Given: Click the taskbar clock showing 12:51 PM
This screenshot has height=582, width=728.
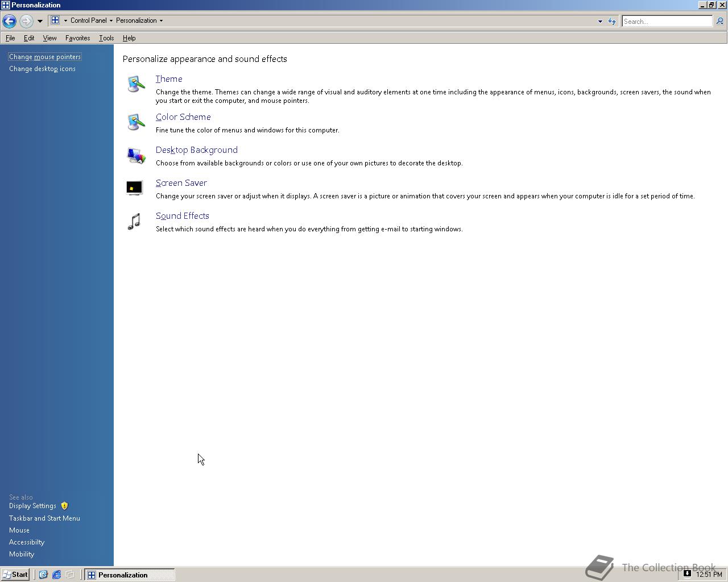Looking at the screenshot, I should [709, 575].
